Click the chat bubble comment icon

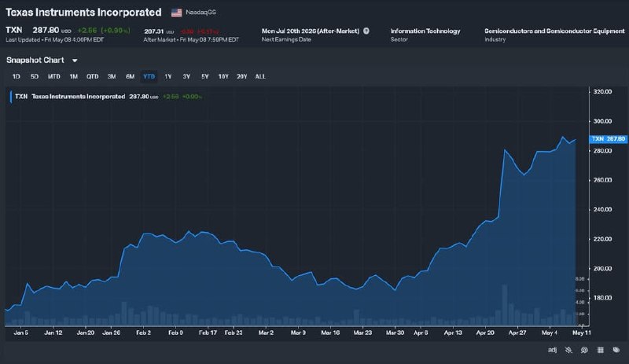coord(584,350)
